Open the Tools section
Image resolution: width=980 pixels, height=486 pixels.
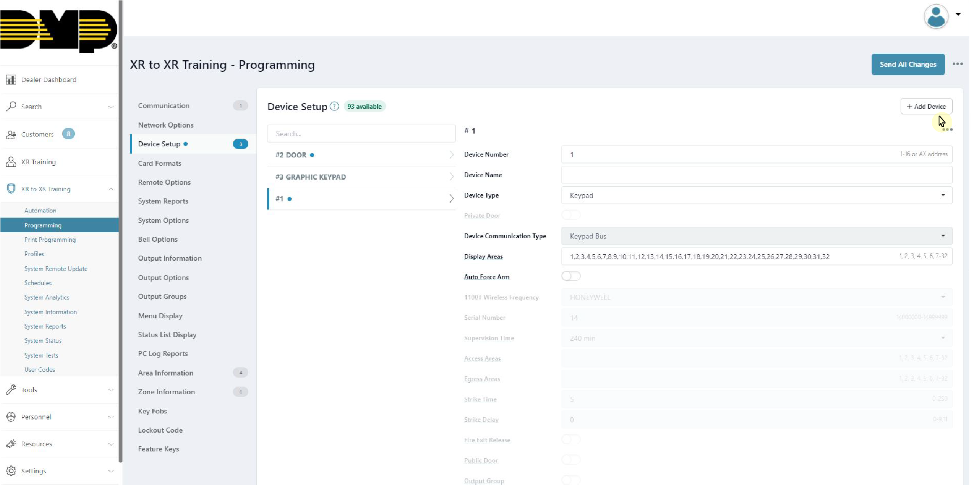59,390
